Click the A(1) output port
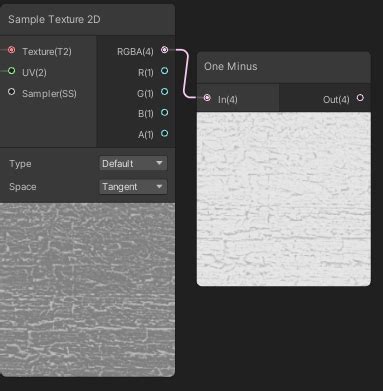 click(164, 133)
